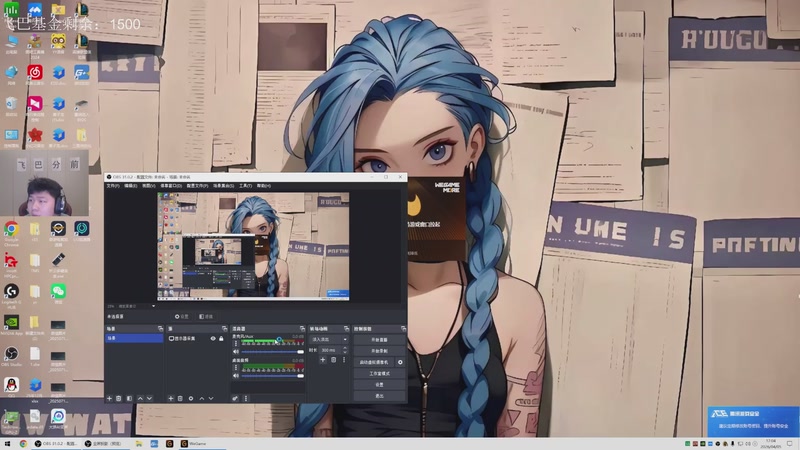Viewport: 800px width, 450px height.
Task: Click the OBS preview canvas
Action: pos(253,245)
